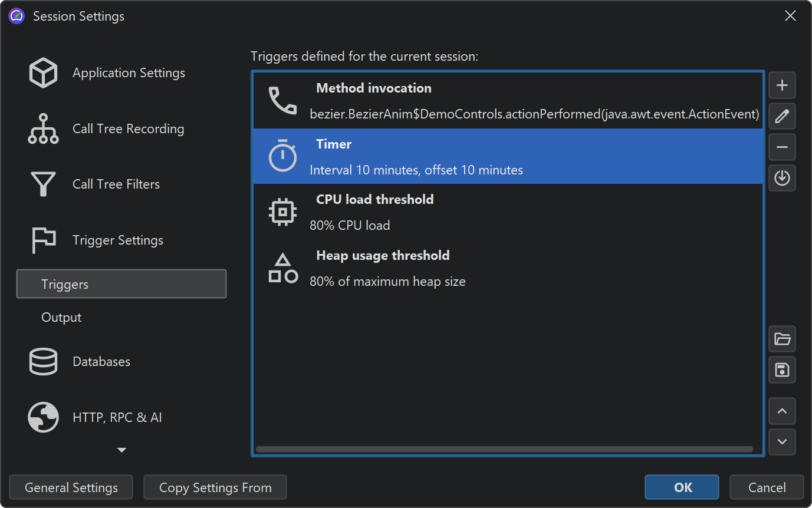Select the CPU load threshold trigger
Viewport: 812px width, 508px height.
tap(507, 212)
